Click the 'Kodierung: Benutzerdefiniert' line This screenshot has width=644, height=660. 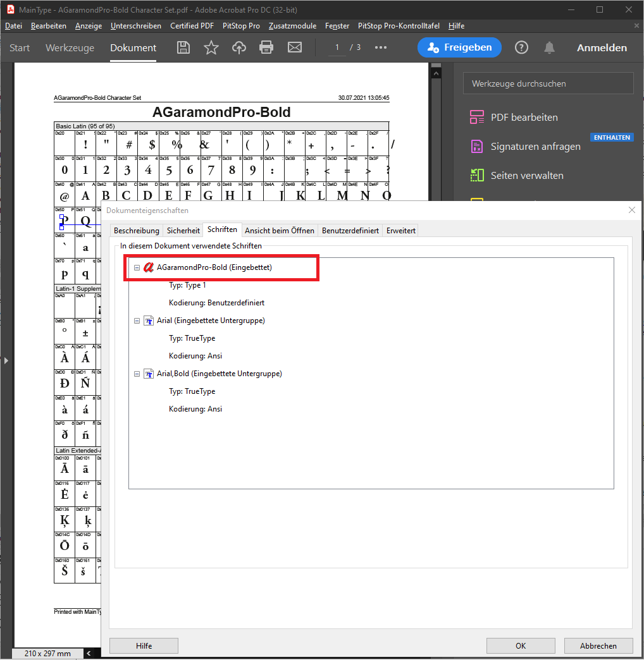coord(216,303)
